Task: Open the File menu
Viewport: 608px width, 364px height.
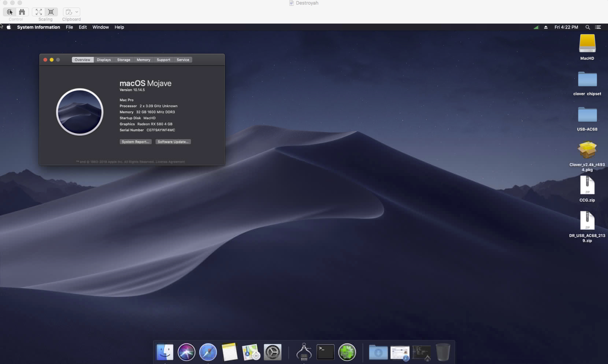Action: pyautogui.click(x=69, y=27)
